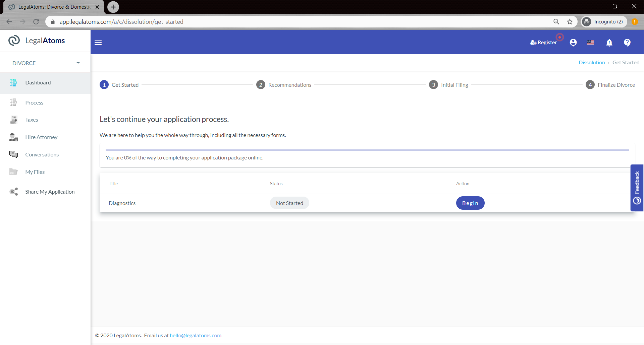
Task: Open the Feedback side tab
Action: [637, 188]
